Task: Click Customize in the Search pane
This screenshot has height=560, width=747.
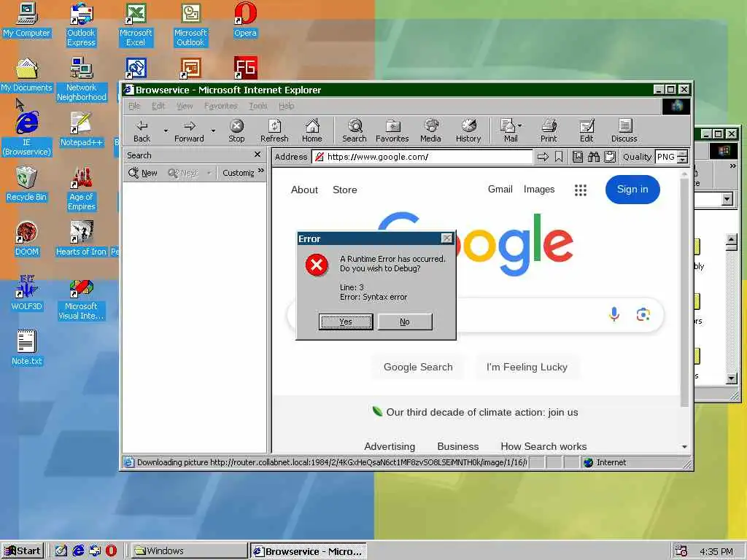Action: tap(239, 173)
